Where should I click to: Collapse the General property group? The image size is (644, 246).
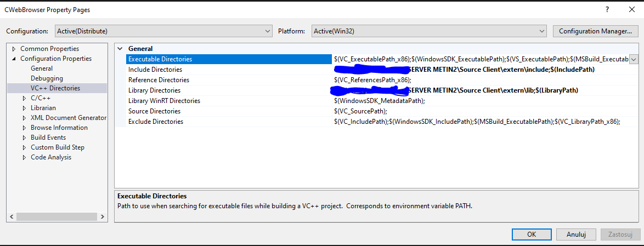[x=120, y=49]
